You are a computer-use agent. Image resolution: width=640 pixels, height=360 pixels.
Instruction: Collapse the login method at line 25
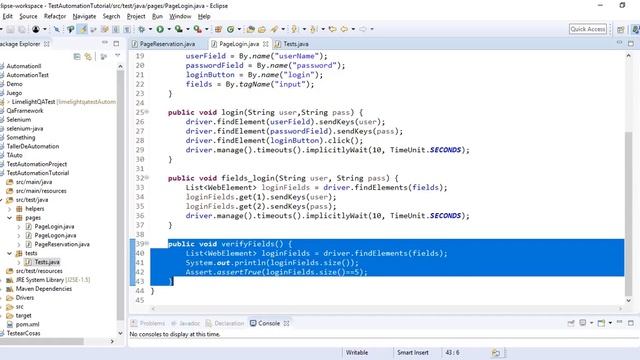point(147,112)
